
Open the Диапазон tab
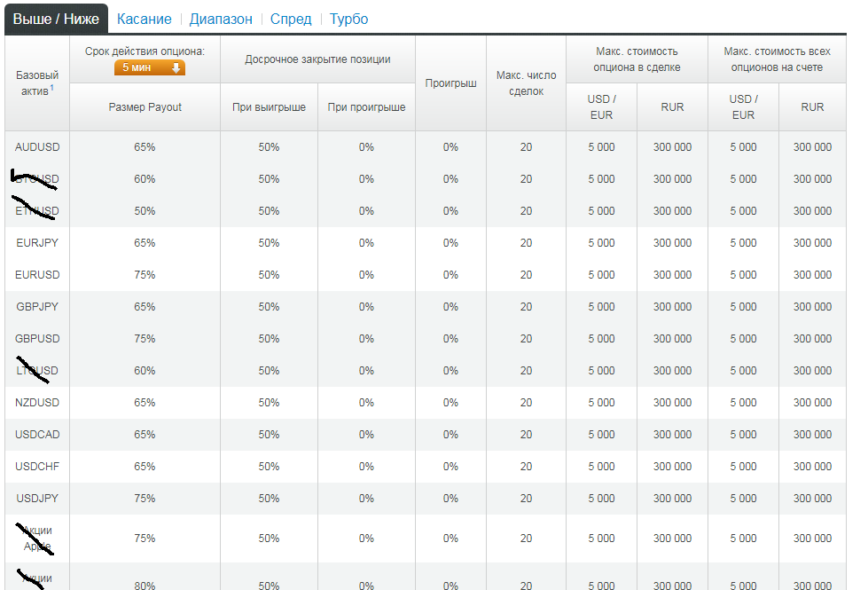click(221, 20)
